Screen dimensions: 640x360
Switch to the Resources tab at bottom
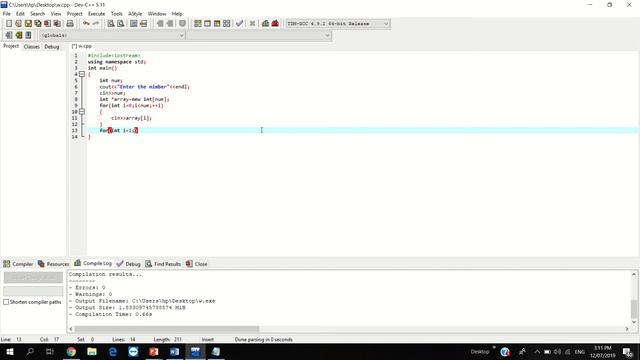53,264
